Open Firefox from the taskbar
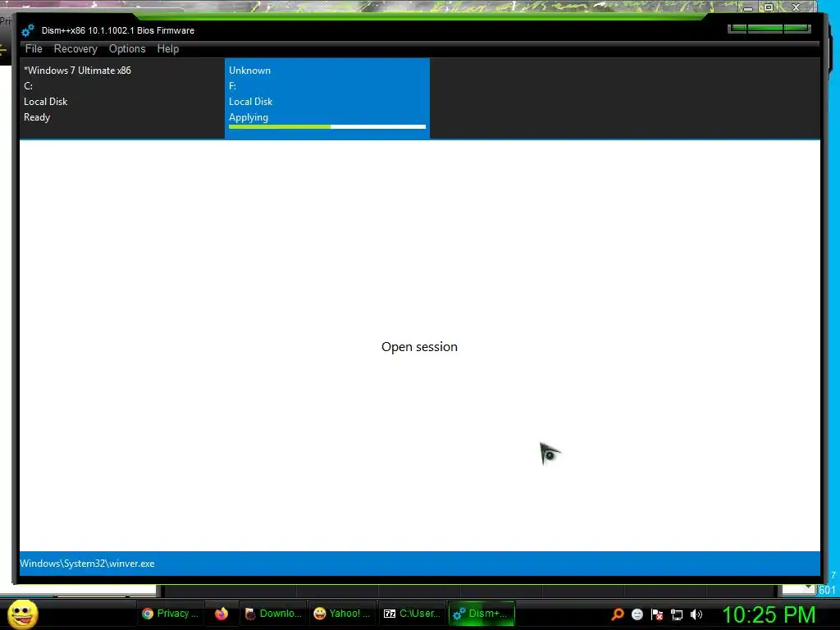Viewport: 840px width, 630px height. (221, 614)
